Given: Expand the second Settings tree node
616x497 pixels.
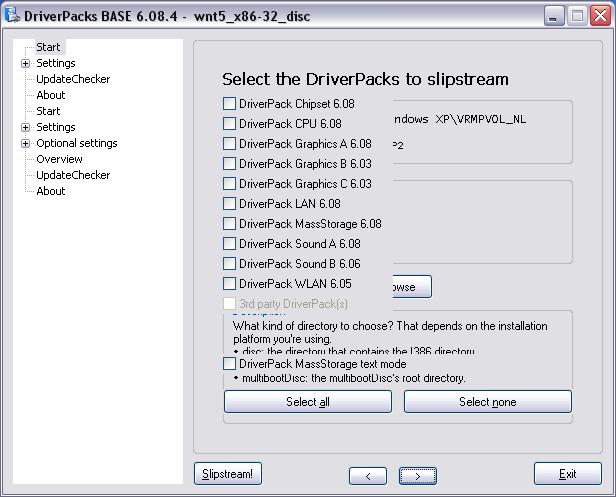Looking at the screenshot, I should 25,127.
